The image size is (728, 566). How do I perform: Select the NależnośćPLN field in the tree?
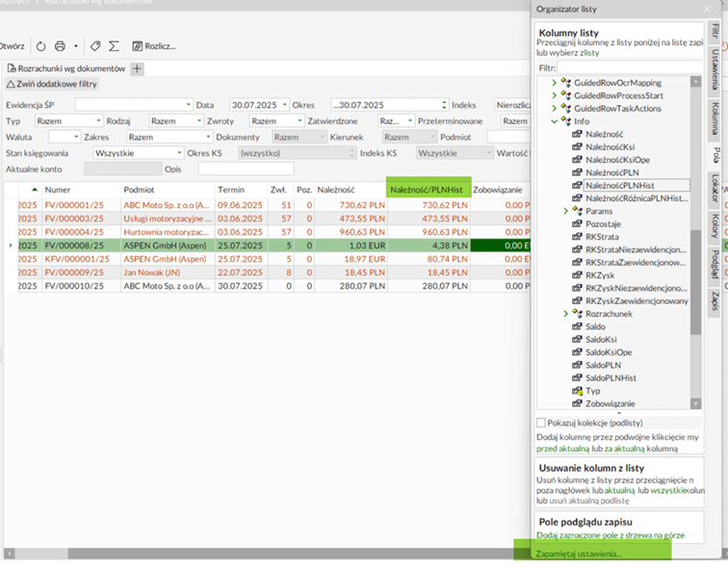click(x=611, y=171)
